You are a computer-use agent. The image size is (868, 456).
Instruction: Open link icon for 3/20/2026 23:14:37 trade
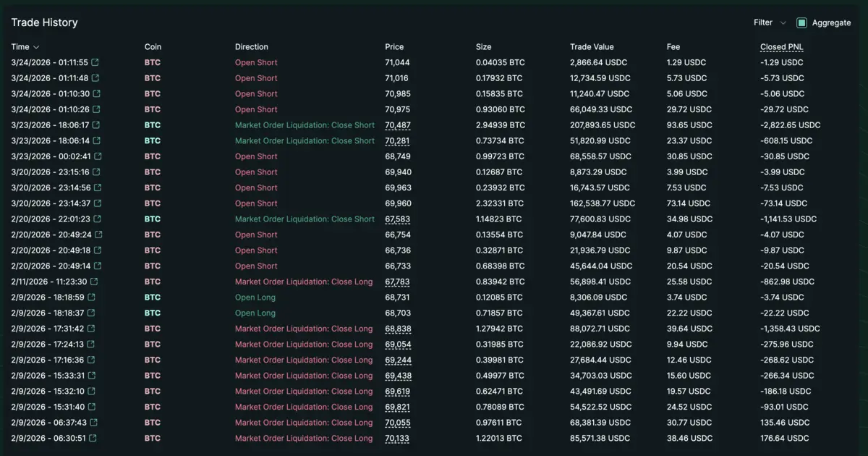(x=97, y=203)
